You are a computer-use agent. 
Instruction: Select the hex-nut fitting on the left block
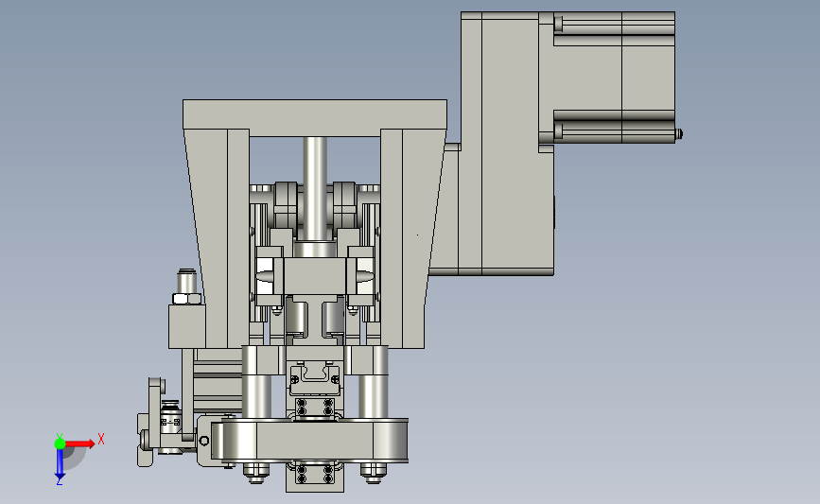[186, 299]
